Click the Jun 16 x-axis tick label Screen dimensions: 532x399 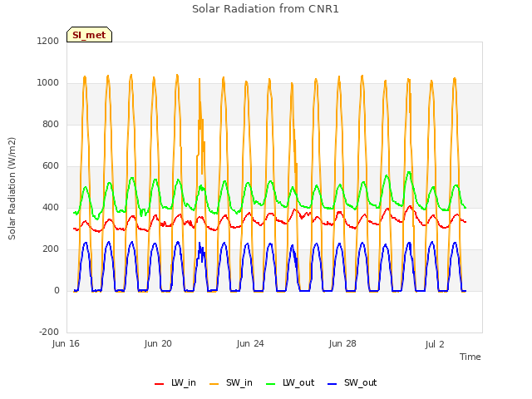pos(66,343)
